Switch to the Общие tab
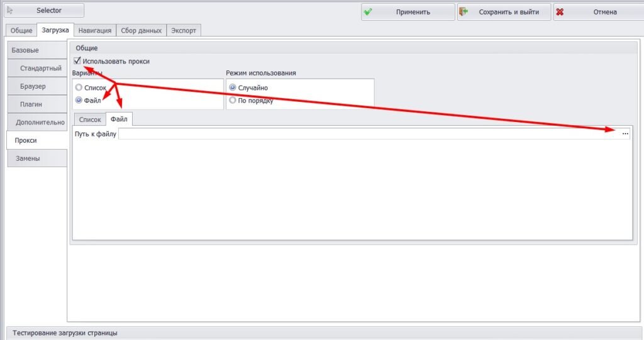This screenshot has height=340, width=644. tap(21, 30)
